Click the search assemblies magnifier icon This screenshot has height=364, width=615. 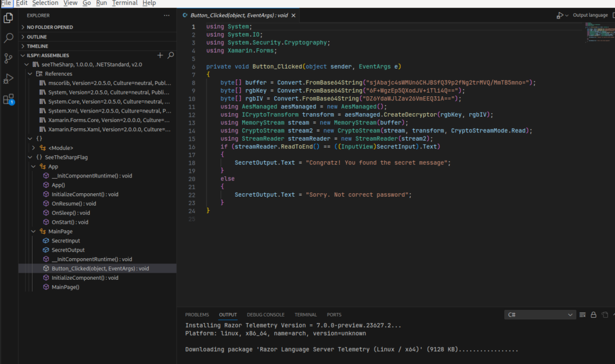point(170,55)
